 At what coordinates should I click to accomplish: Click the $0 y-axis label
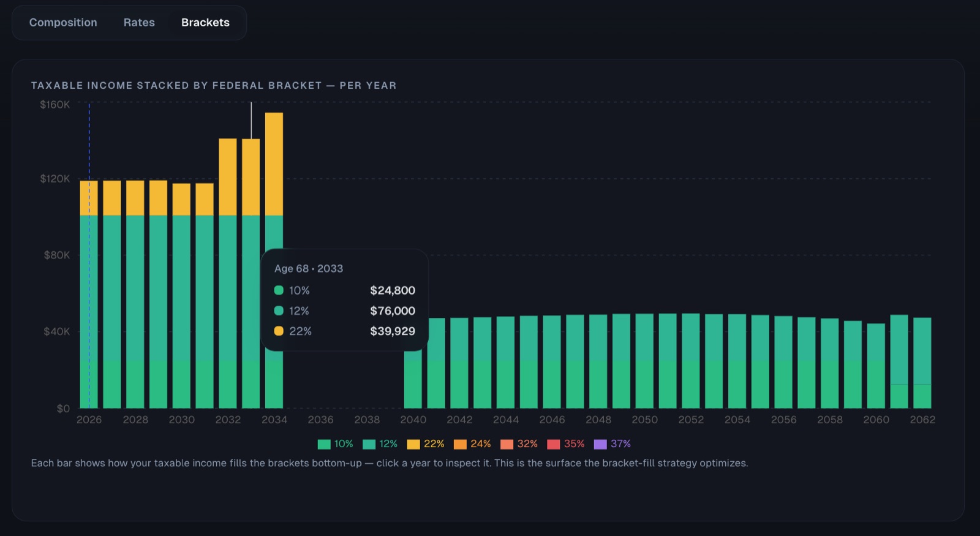coord(63,409)
